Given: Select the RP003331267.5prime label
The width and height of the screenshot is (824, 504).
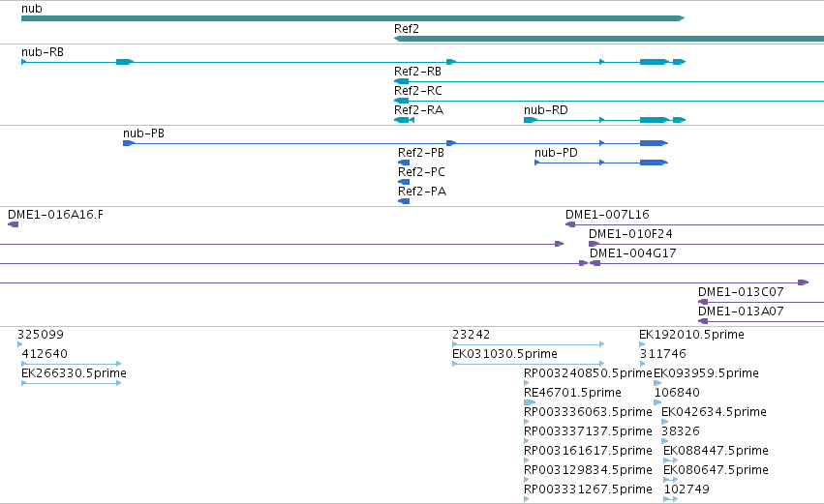Looking at the screenshot, I should point(588,489).
